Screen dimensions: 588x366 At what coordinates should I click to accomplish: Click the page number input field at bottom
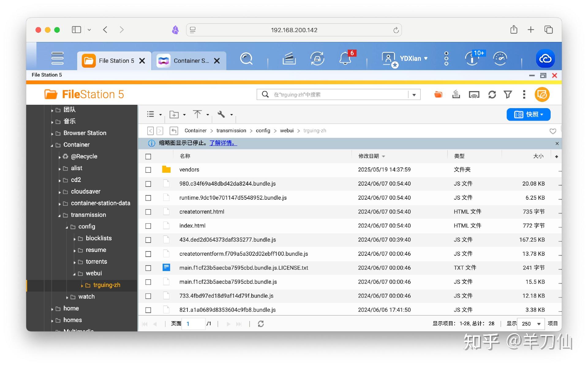(x=193, y=323)
